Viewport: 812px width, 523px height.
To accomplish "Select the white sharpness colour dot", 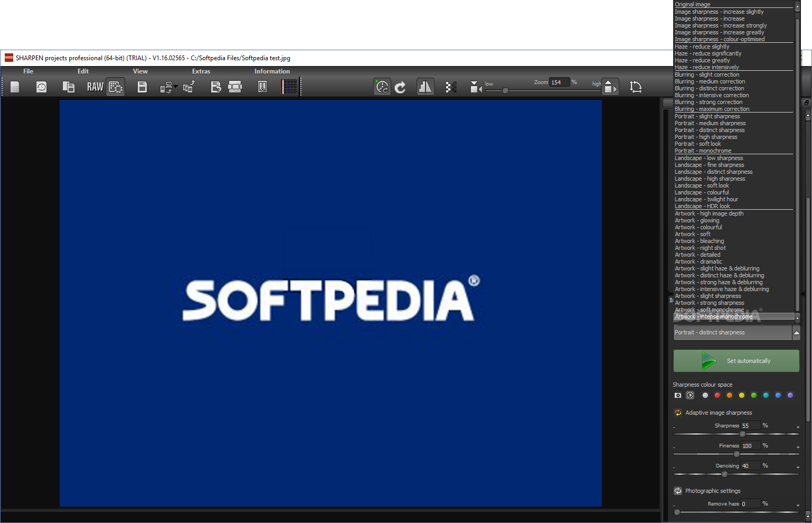I will 705,395.
